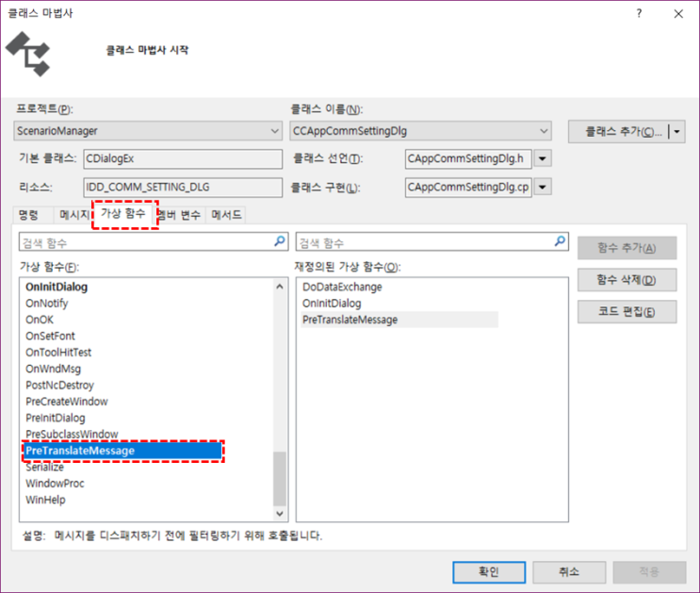This screenshot has height=593, width=700.
Task: Select OnInitDialog in overridden functions list
Action: [x=332, y=304]
